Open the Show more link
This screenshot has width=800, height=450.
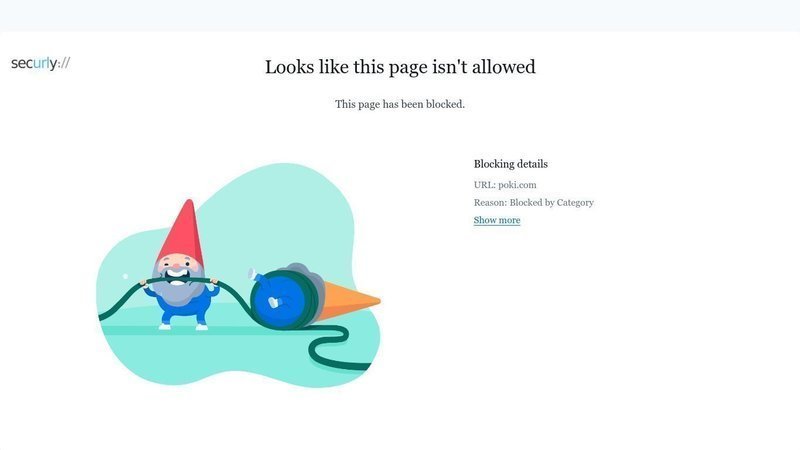[x=497, y=220]
